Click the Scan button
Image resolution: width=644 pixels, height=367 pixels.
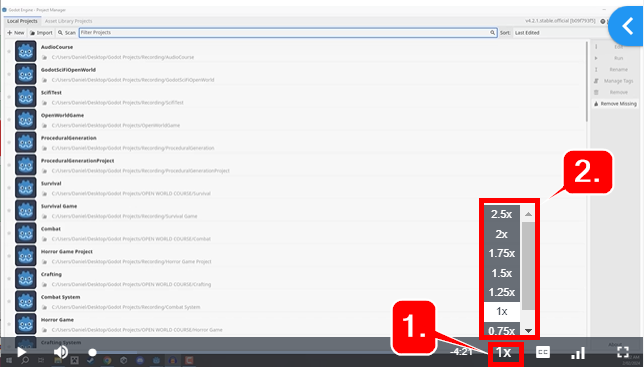tap(67, 32)
